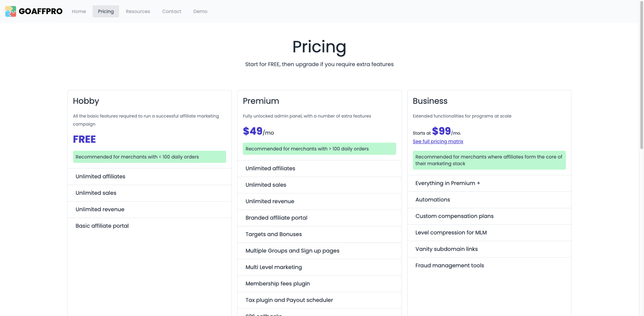Screen dimensions: 644x316
Task: Click the Hobby plan description text
Action: point(146,120)
